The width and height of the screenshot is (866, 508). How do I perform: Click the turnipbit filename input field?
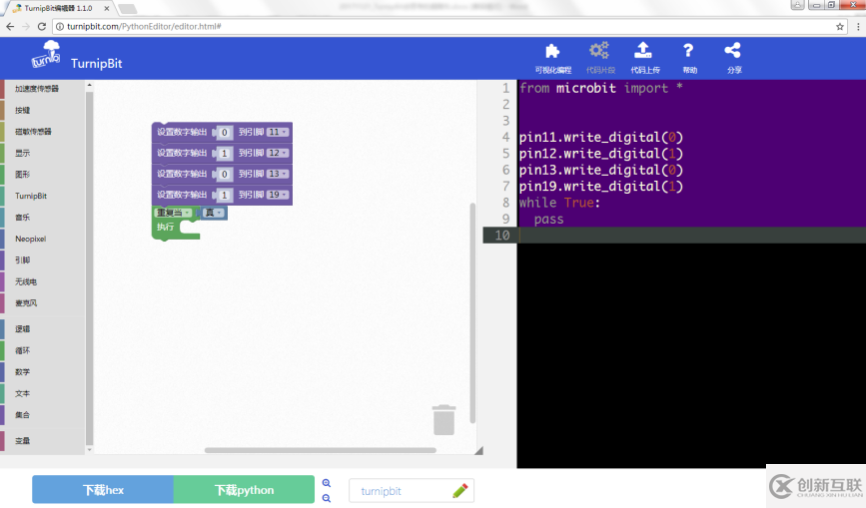[x=411, y=491]
